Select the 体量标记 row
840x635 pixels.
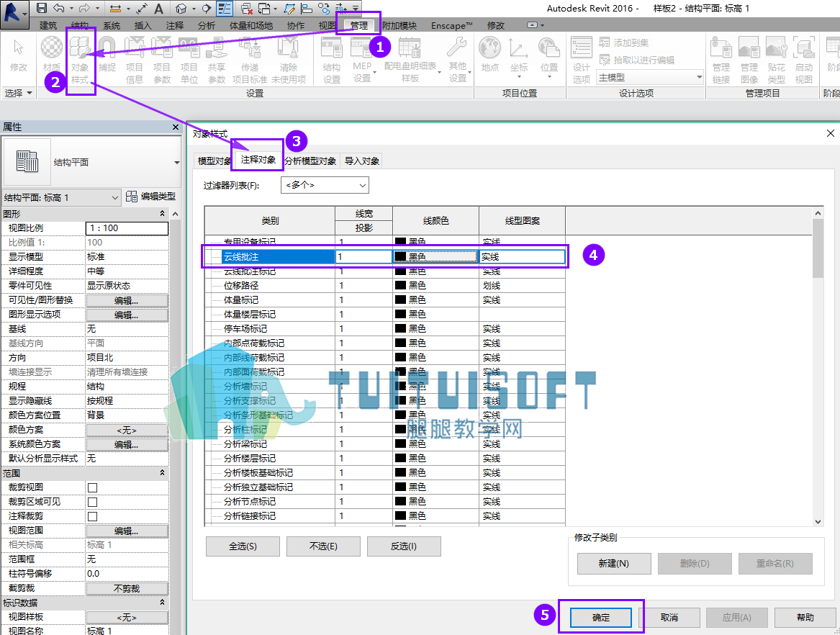point(384,300)
